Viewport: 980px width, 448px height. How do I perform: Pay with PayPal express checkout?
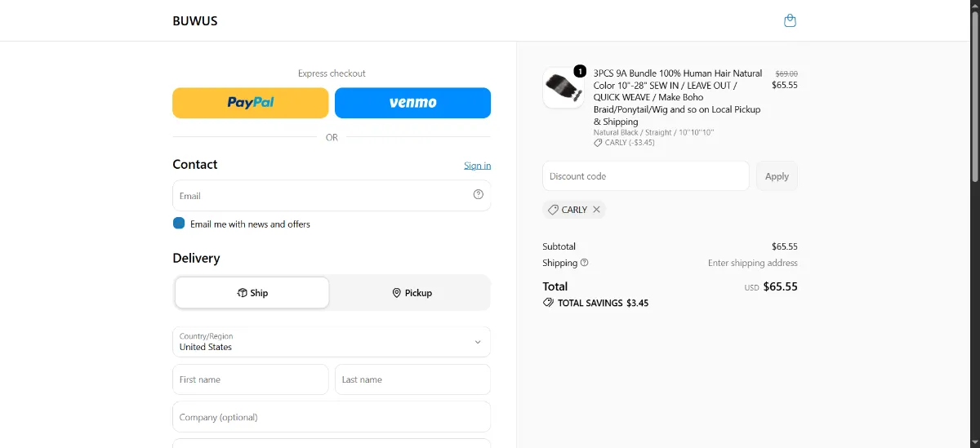pos(251,103)
